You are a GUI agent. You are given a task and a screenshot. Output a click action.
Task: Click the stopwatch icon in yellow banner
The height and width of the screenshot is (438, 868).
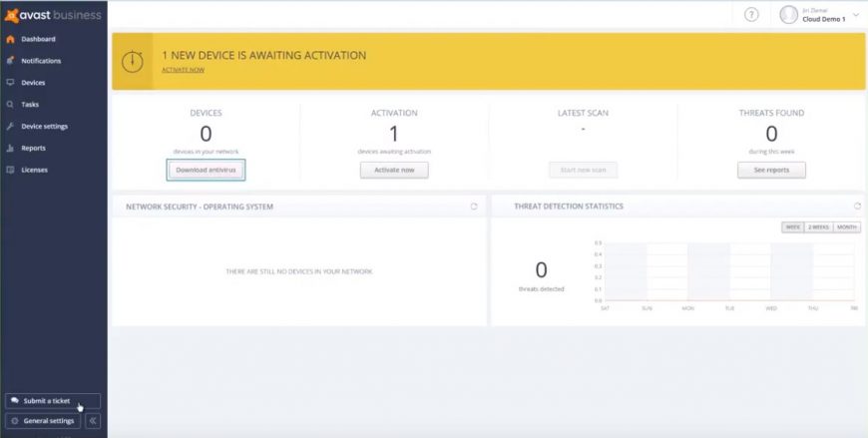[x=133, y=62]
